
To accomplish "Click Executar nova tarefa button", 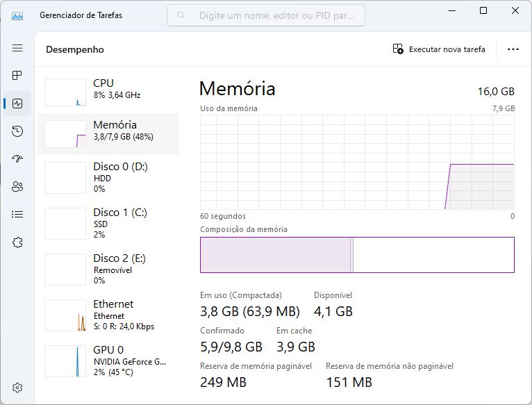I will point(439,49).
